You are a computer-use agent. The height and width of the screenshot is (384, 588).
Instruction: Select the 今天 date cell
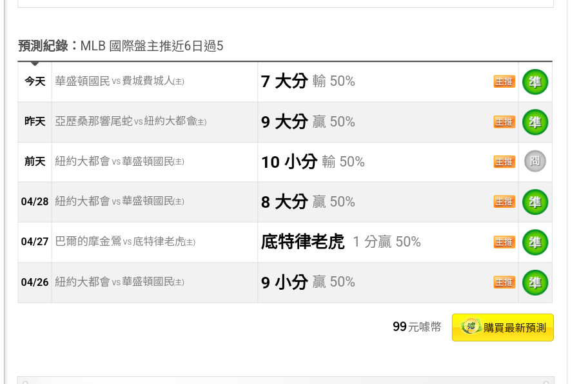[x=35, y=81]
